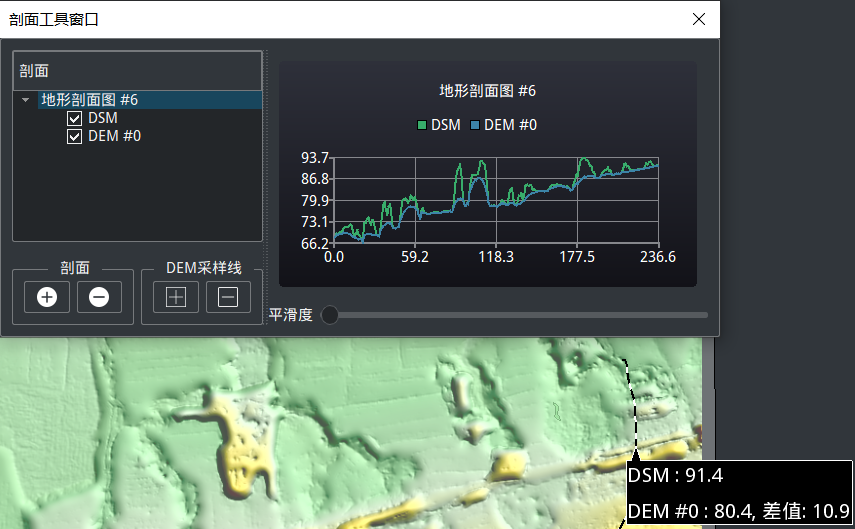855x529 pixels.
Task: Click the blue DEM #0 legend swatch
Action: click(474, 125)
